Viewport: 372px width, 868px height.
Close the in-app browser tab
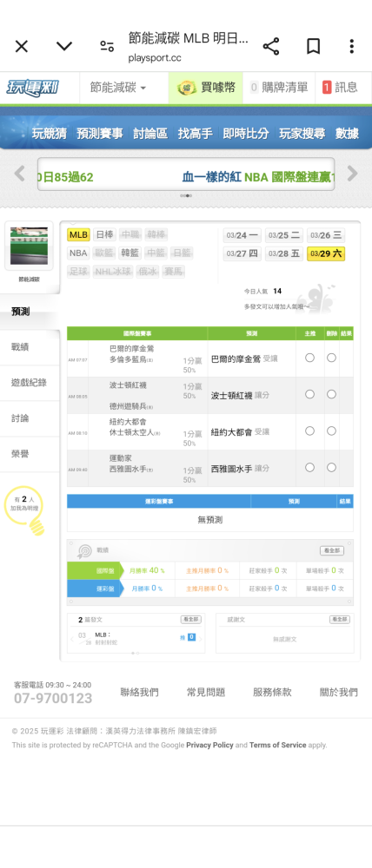(x=21, y=47)
